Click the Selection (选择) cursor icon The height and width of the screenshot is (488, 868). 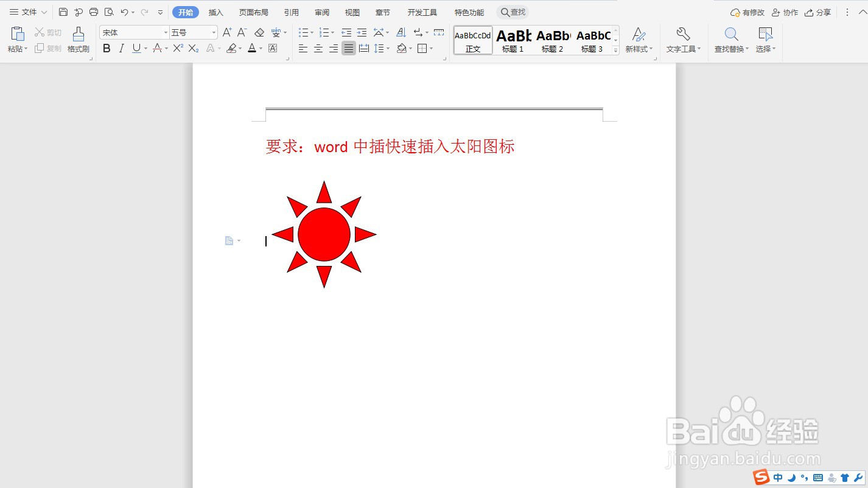pyautogui.click(x=765, y=34)
